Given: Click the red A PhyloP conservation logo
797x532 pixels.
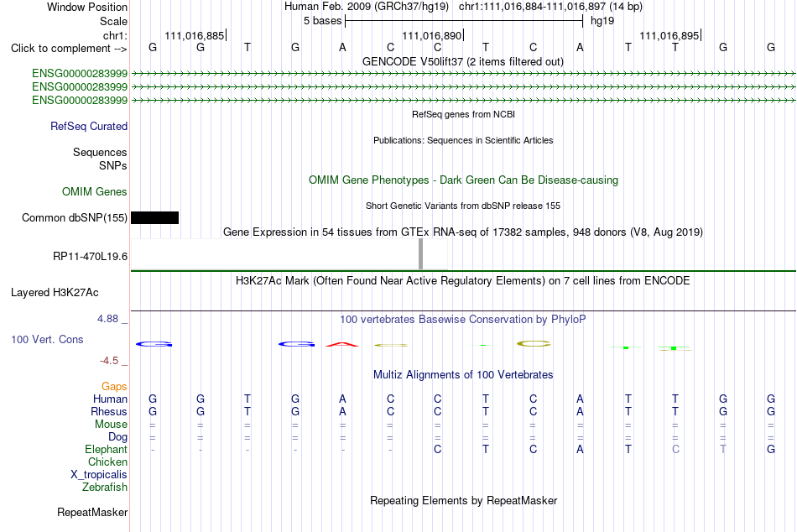Looking at the screenshot, I should [342, 345].
